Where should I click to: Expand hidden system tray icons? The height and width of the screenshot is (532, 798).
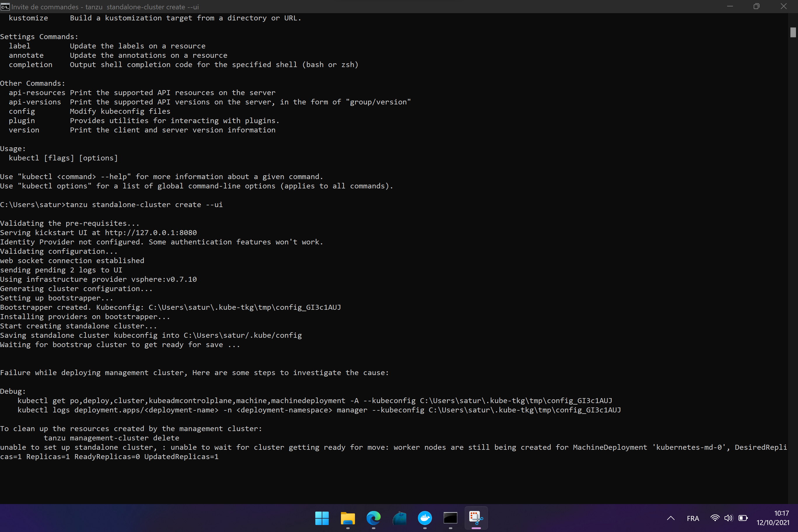[x=671, y=518]
